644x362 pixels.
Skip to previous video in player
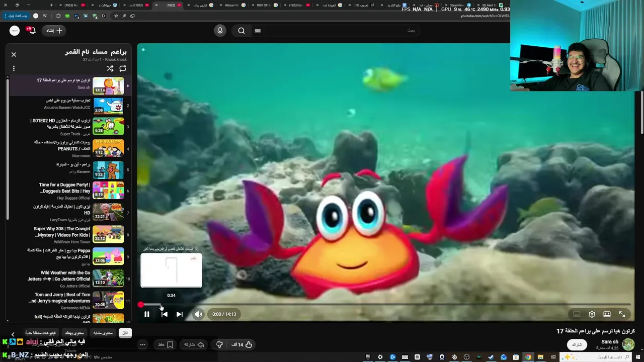pyautogui.click(x=164, y=314)
